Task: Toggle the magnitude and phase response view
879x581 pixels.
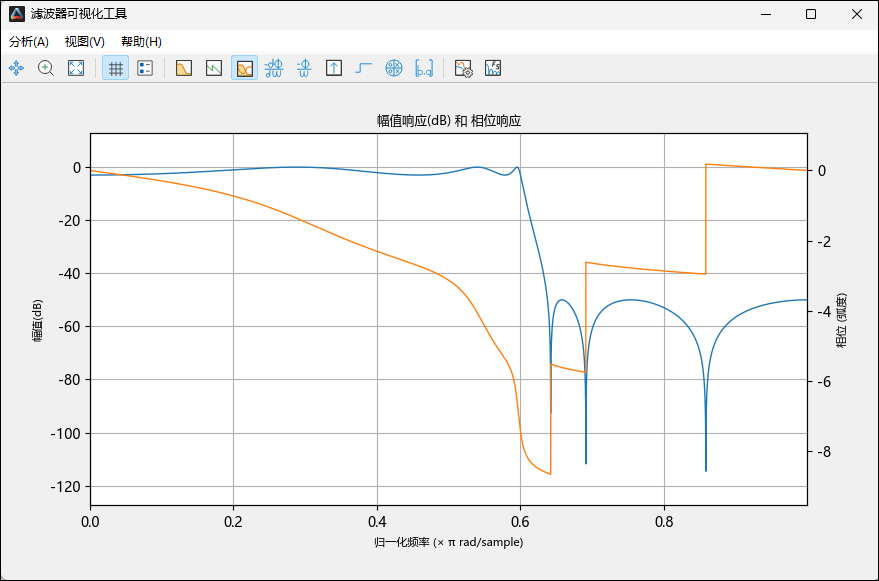Action: click(244, 68)
